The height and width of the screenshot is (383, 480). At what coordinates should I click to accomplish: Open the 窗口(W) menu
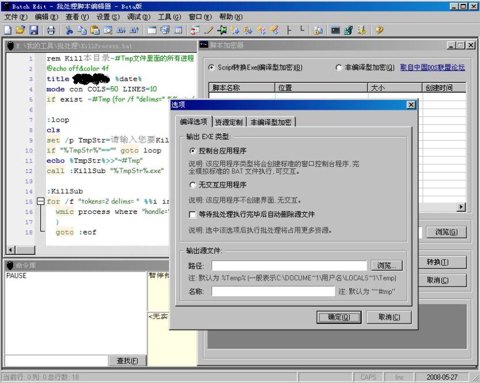tap(200, 17)
